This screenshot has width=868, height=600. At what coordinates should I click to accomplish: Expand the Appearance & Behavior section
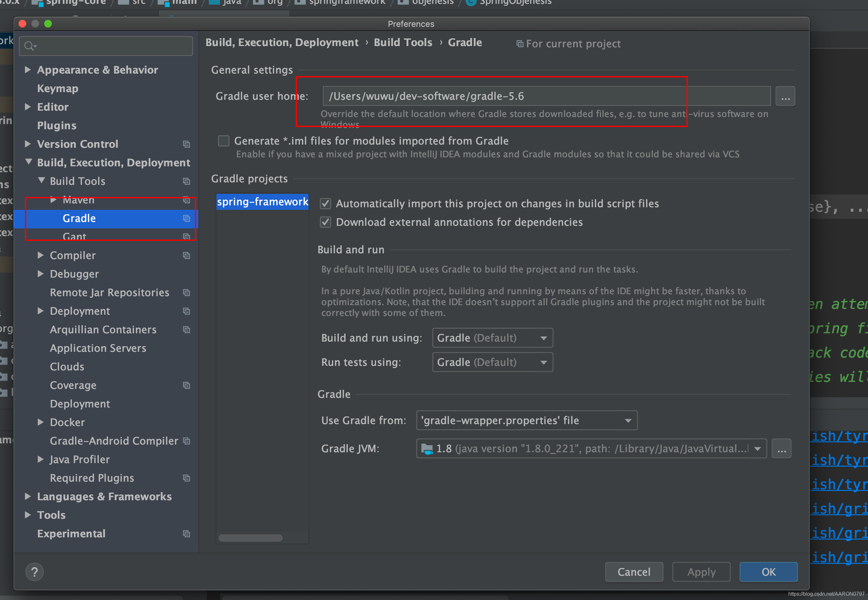click(x=28, y=69)
